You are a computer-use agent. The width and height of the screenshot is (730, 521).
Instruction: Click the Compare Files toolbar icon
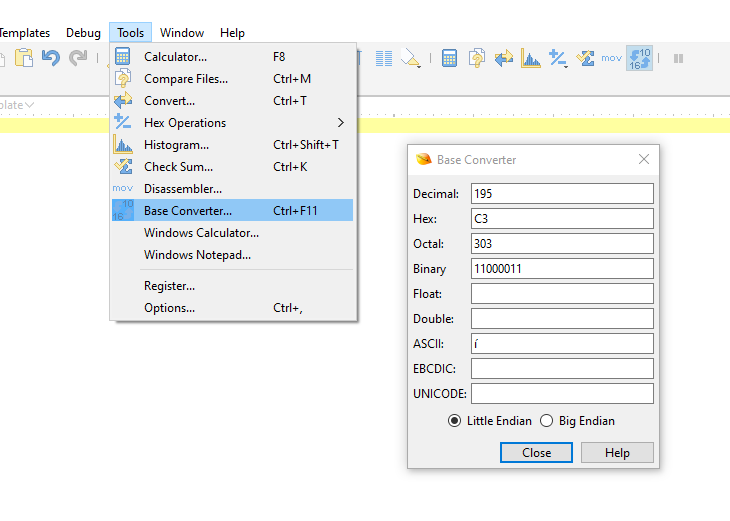click(x=477, y=59)
